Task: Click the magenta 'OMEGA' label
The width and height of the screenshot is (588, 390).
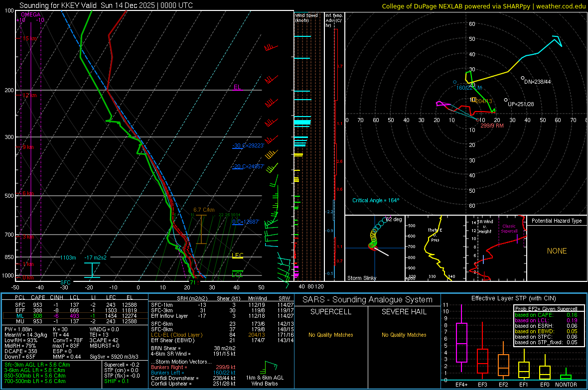Action: (31, 14)
